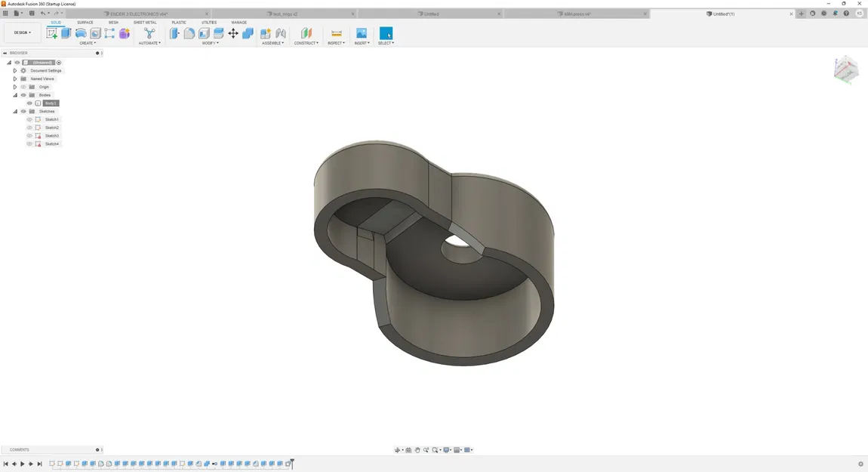Open the Assemble dropdown menu
868x472 pixels.
tap(273, 42)
